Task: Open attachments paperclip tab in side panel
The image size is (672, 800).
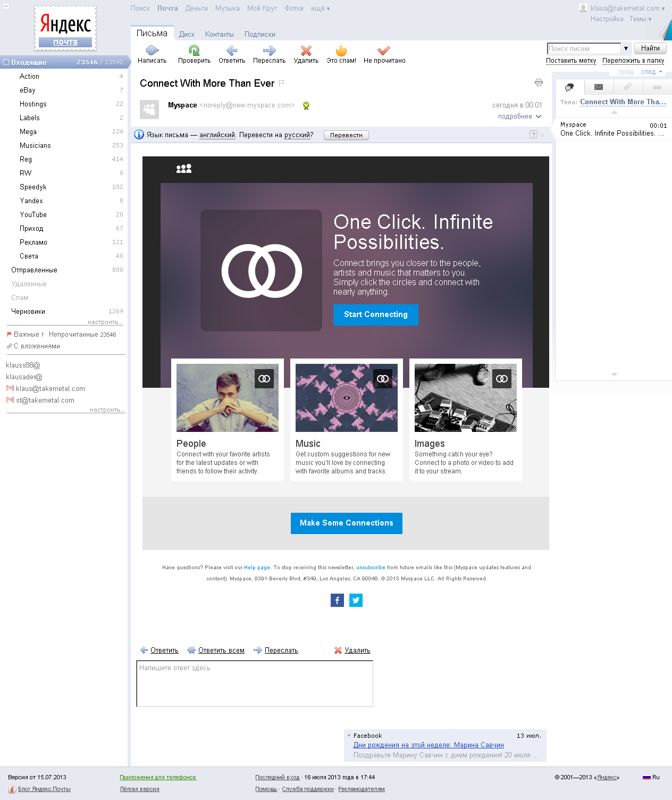Action: [x=628, y=87]
